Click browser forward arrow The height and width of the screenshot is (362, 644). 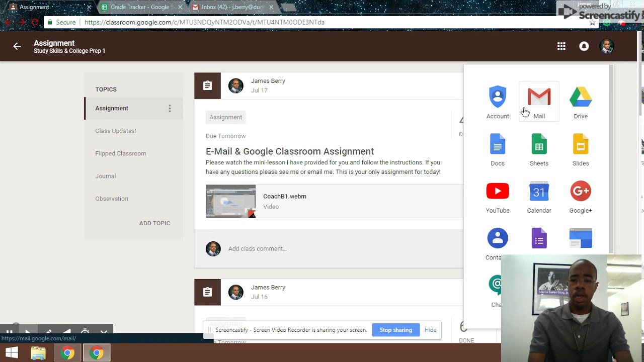point(21,22)
